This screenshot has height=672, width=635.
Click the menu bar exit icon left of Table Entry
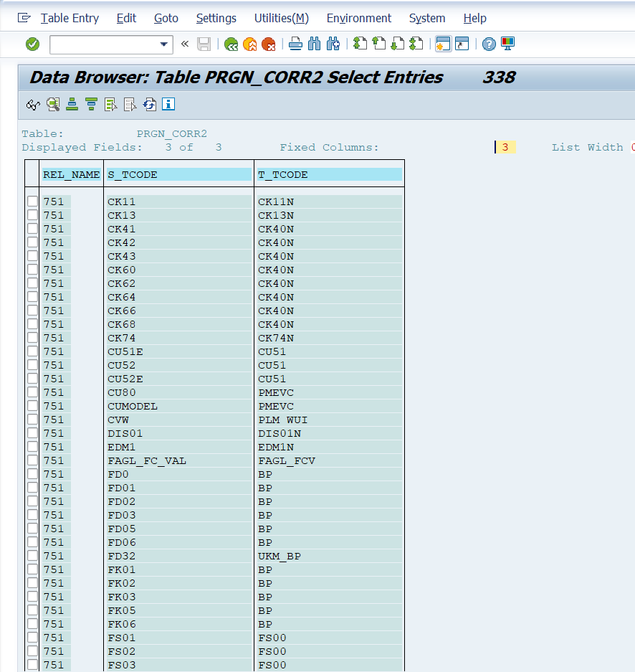point(24,18)
